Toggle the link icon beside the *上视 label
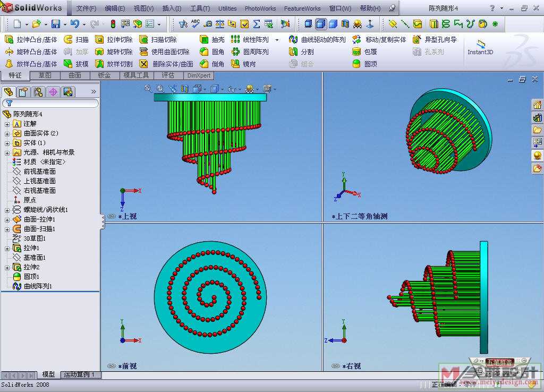The image size is (544, 392). tap(111, 216)
